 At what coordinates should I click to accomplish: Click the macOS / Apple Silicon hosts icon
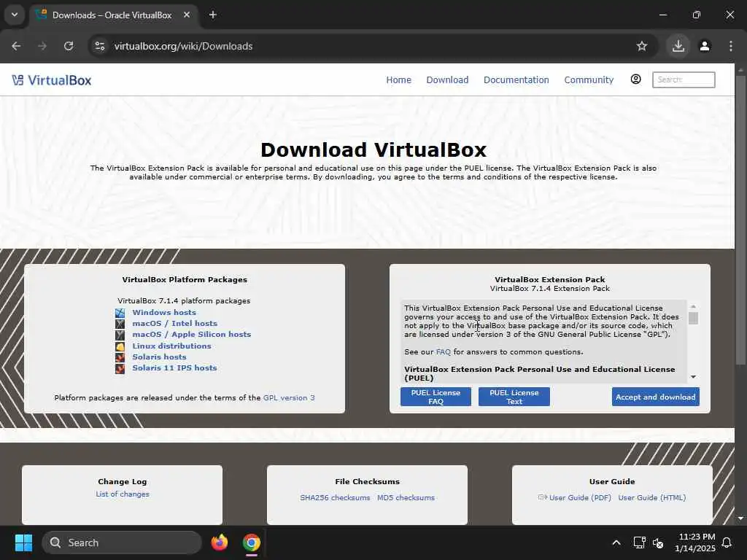pos(120,335)
